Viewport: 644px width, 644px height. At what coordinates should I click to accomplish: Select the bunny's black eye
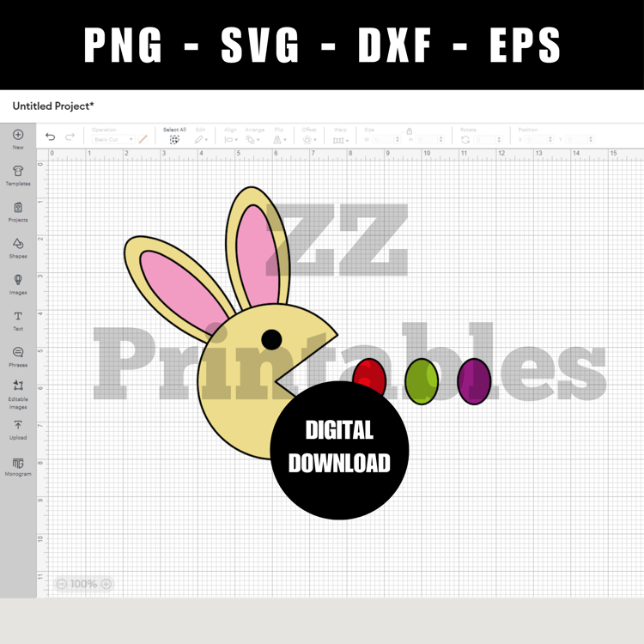pos(271,340)
